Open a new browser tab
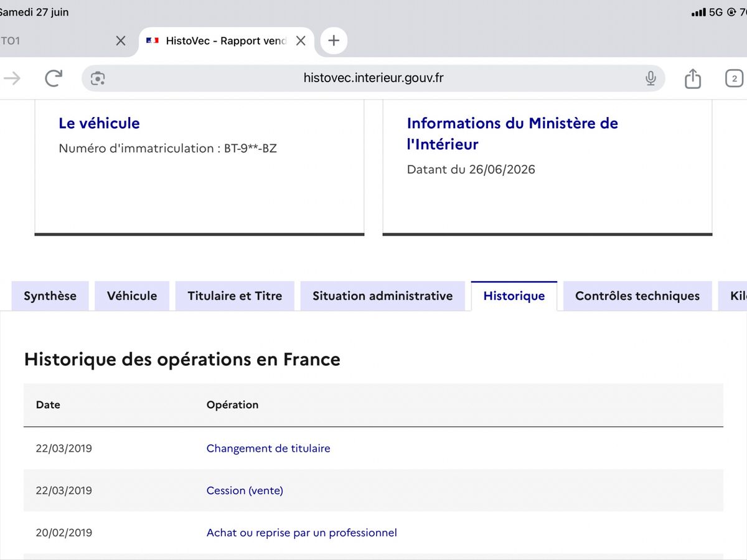The width and height of the screenshot is (747, 560). 334,40
